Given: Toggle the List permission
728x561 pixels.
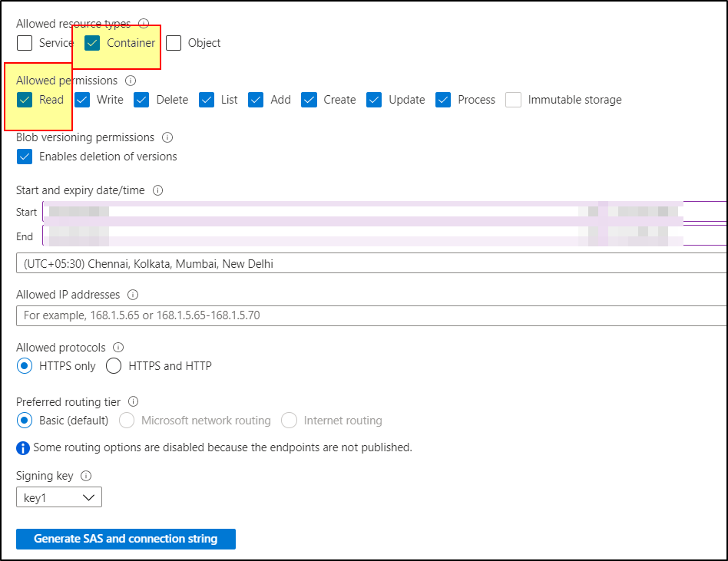Looking at the screenshot, I should point(207,100).
